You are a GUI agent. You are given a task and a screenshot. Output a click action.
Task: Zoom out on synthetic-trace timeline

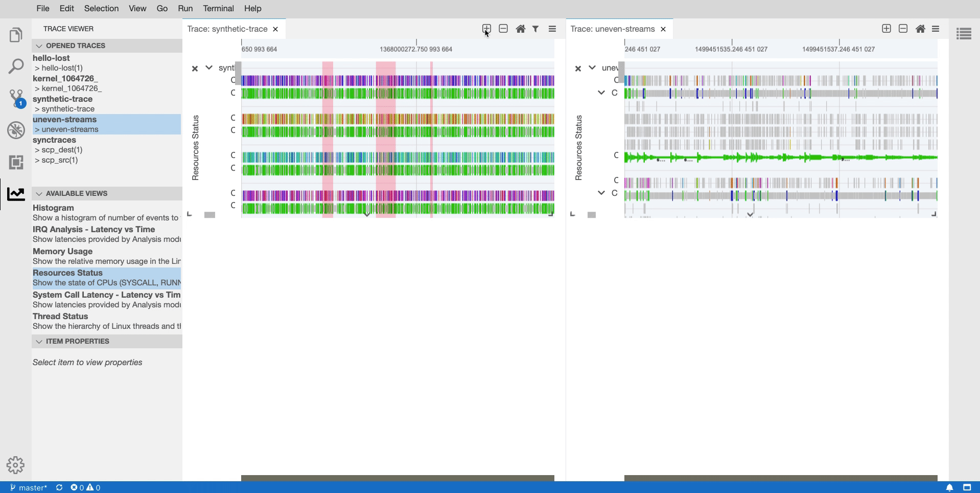(x=503, y=29)
